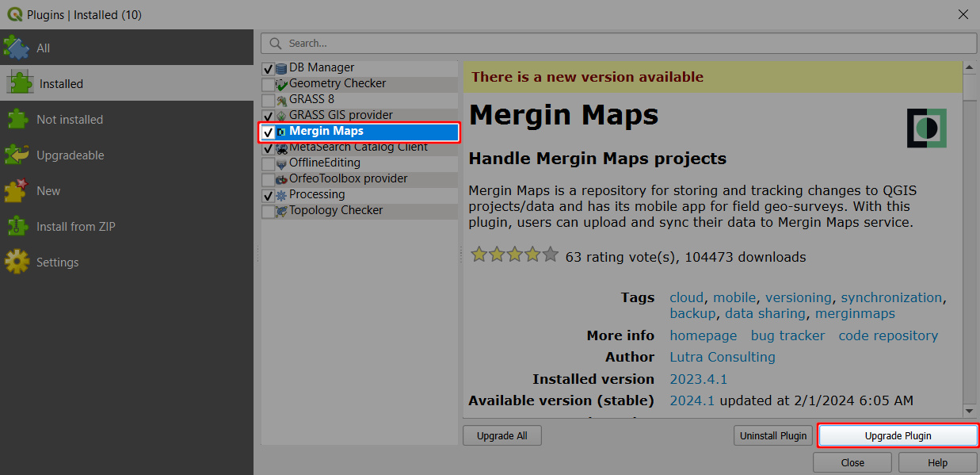Open the New plugins tab
This screenshot has height=475, width=980.
(127, 190)
